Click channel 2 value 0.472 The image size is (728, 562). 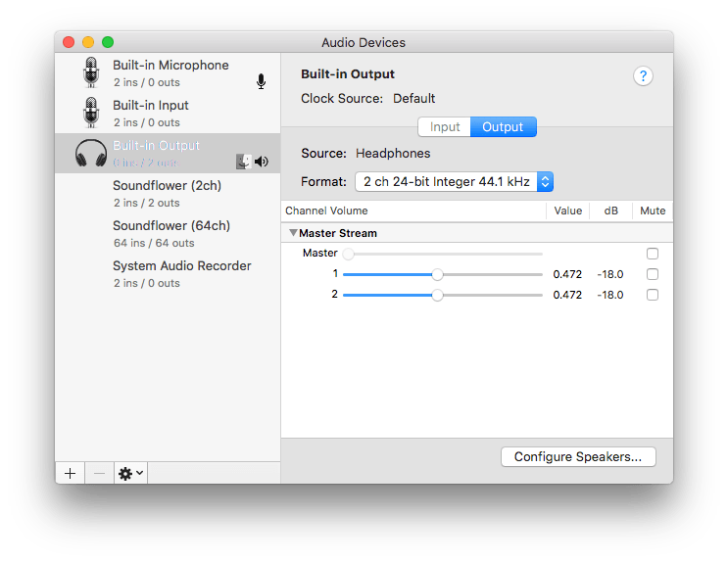click(x=567, y=295)
